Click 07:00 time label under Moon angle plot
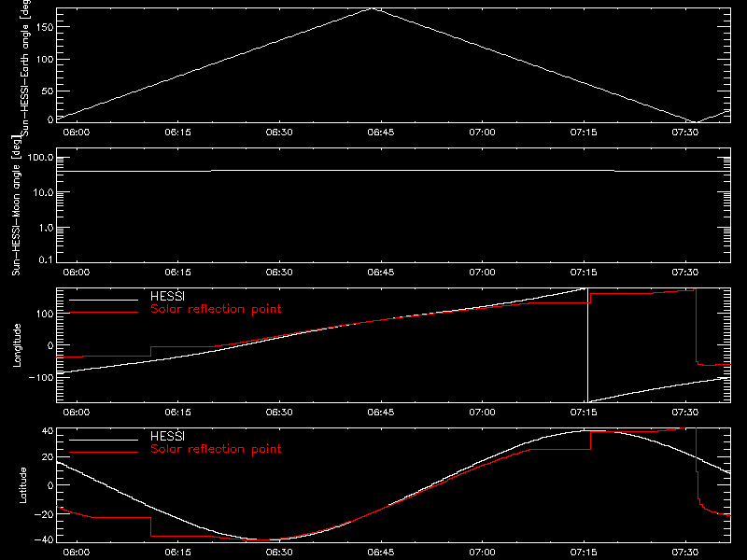 coord(482,273)
